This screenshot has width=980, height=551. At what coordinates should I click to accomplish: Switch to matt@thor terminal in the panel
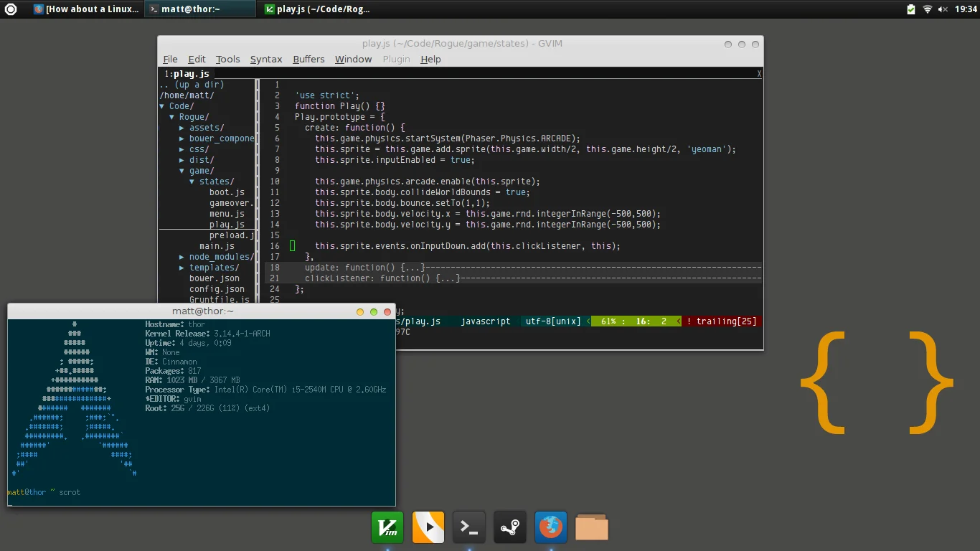point(200,9)
